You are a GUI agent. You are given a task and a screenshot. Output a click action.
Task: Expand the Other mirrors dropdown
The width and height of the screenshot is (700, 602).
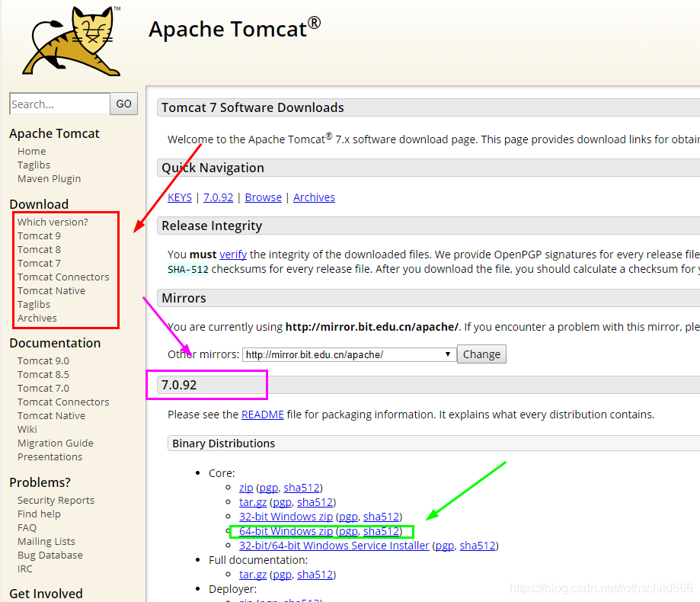click(349, 354)
